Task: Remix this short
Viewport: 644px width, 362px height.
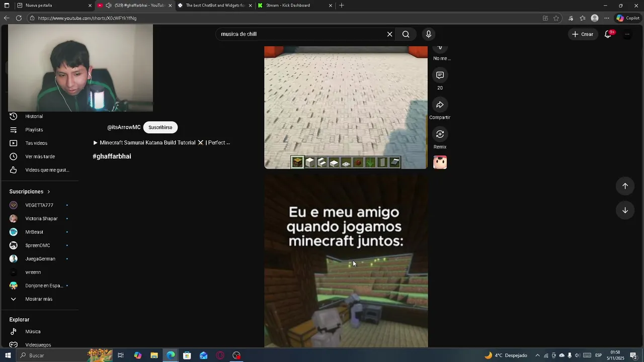Action: tap(440, 134)
